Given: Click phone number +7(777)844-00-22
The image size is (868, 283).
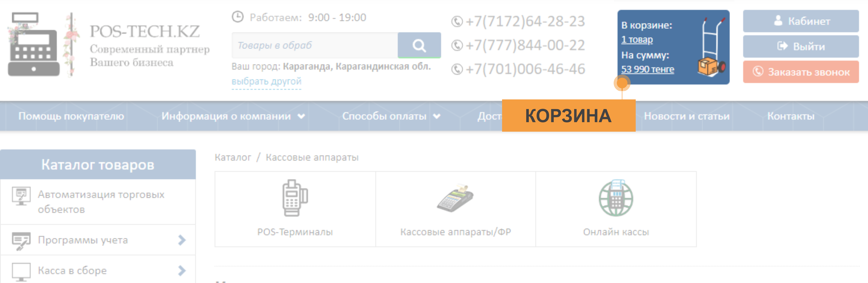Looking at the screenshot, I should tap(525, 45).
